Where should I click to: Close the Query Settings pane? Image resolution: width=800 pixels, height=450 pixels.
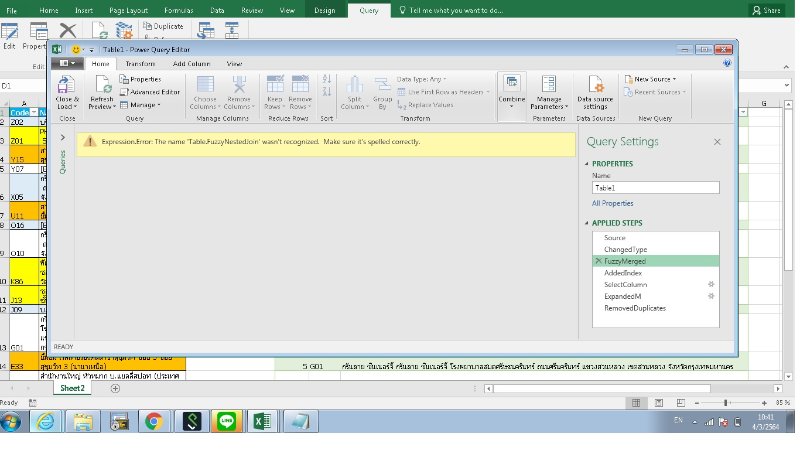coord(717,143)
